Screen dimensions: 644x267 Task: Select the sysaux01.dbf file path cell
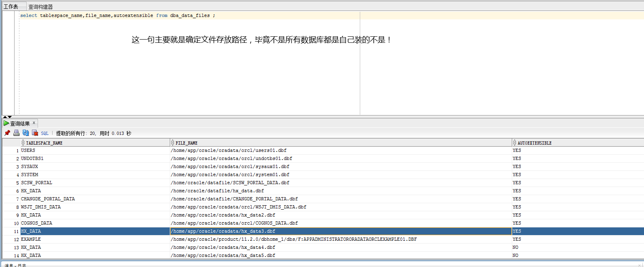click(x=341, y=166)
